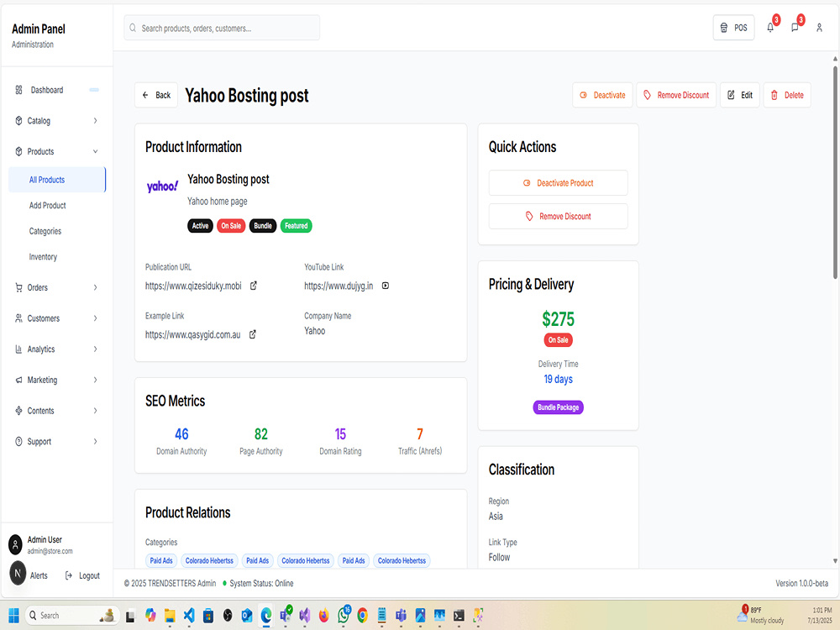This screenshot has height=630, width=840.
Task: Click the Windows taskbar Search box
Action: [71, 616]
